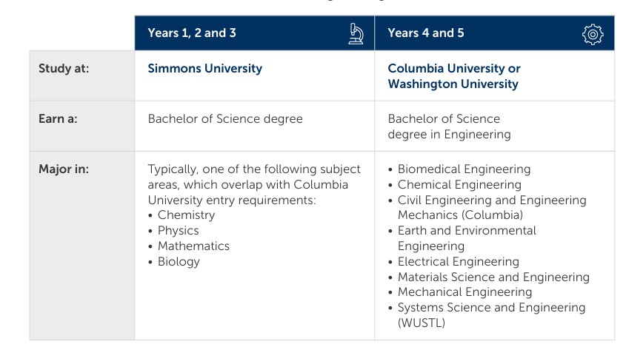Click the Study at: row label
Screen dimensions: 626x364
64,69
